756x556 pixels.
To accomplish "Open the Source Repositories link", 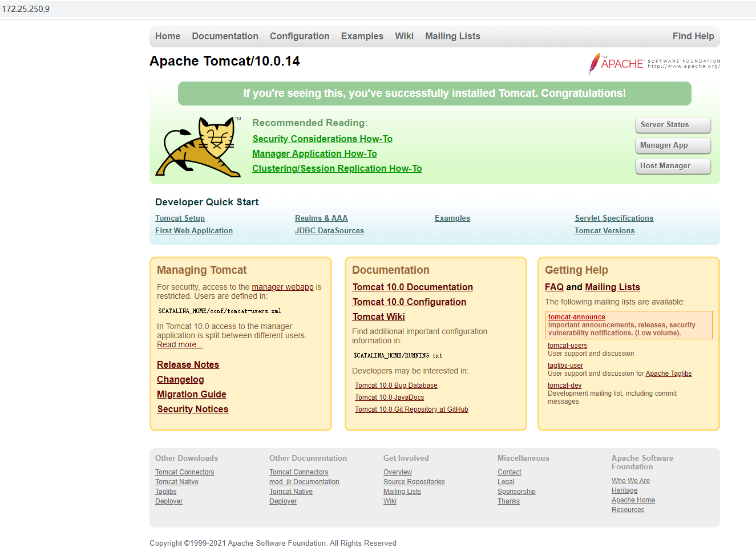I will pyautogui.click(x=414, y=482).
